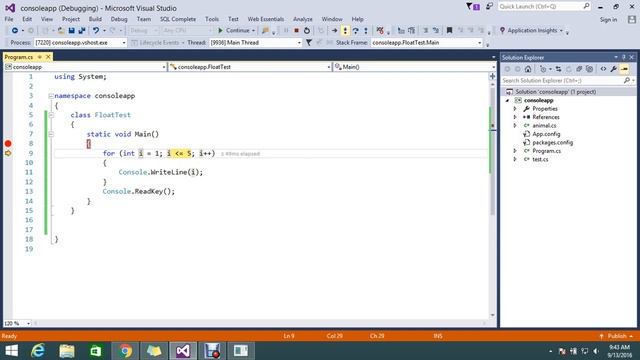Click the Home icon in Solution Explorer
Screen dimensions: 640x360
coord(528,69)
